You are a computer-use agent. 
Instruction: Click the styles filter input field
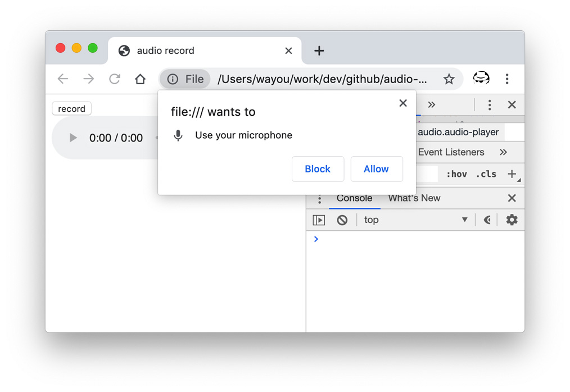[427, 174]
